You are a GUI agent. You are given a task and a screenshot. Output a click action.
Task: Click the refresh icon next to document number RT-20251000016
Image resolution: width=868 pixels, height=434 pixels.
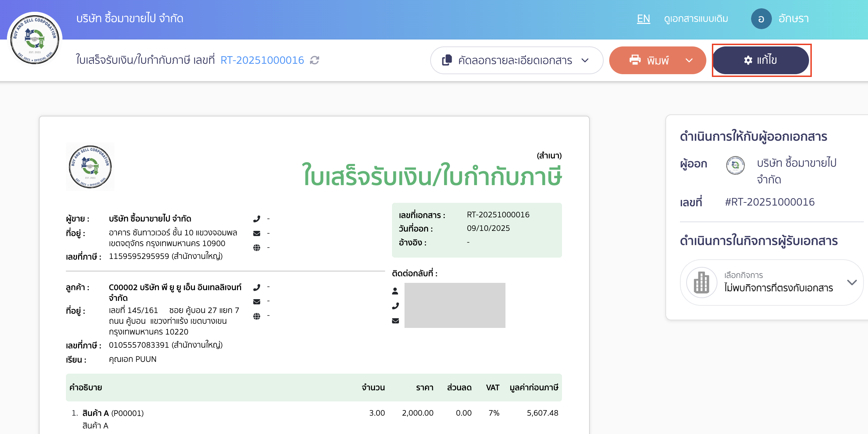[x=314, y=60]
